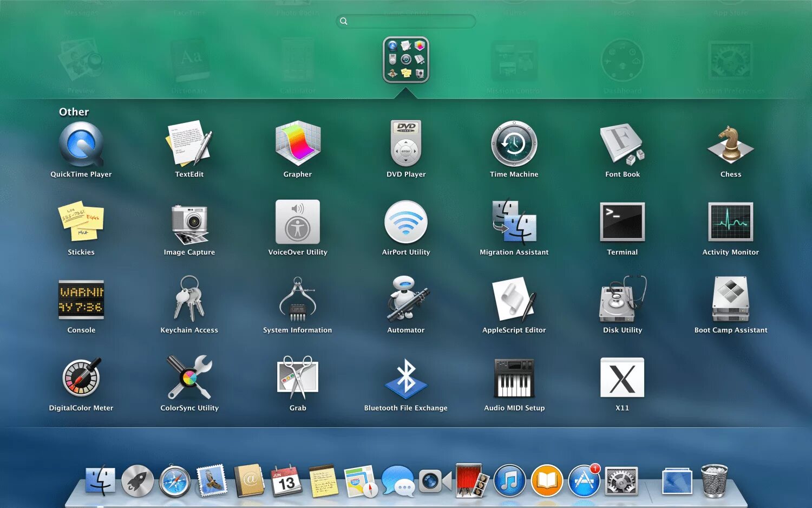Click the Launchpad search field
This screenshot has height=508, width=812.
coord(406,21)
